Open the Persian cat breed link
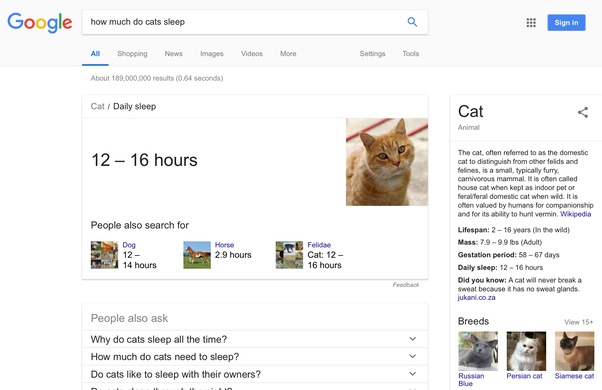602x390 pixels. pos(524,376)
